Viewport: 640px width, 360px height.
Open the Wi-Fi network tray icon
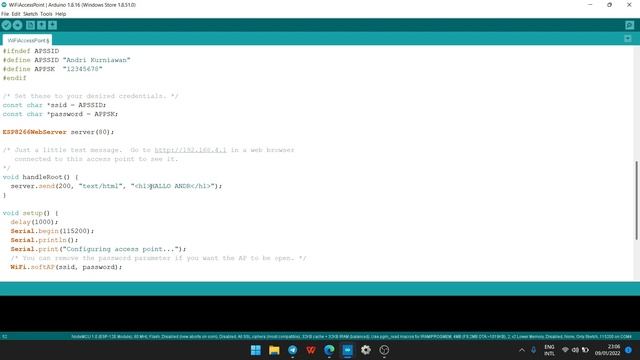(x=565, y=350)
